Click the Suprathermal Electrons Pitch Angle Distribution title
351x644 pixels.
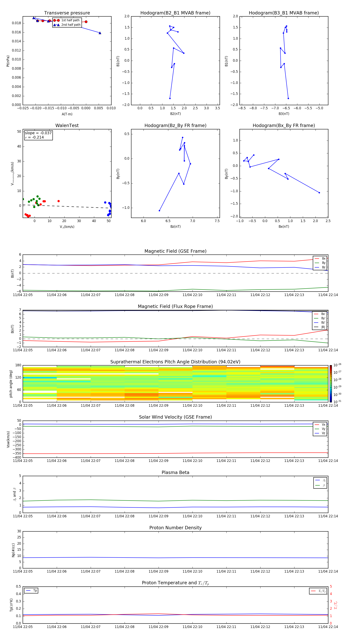(x=175, y=362)
